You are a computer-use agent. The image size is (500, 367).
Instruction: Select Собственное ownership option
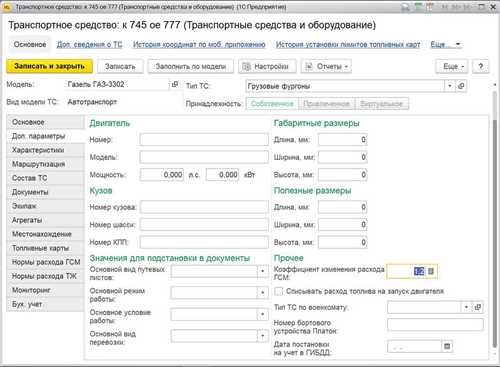coord(272,104)
